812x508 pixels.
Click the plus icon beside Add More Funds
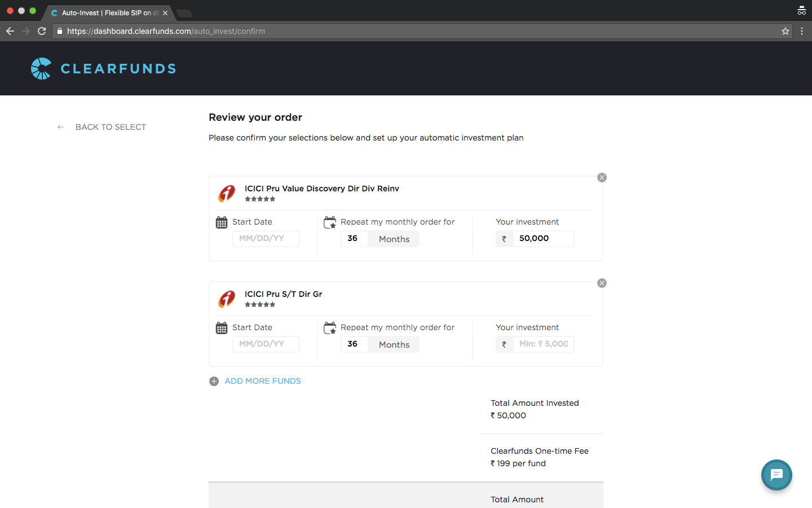[214, 381]
